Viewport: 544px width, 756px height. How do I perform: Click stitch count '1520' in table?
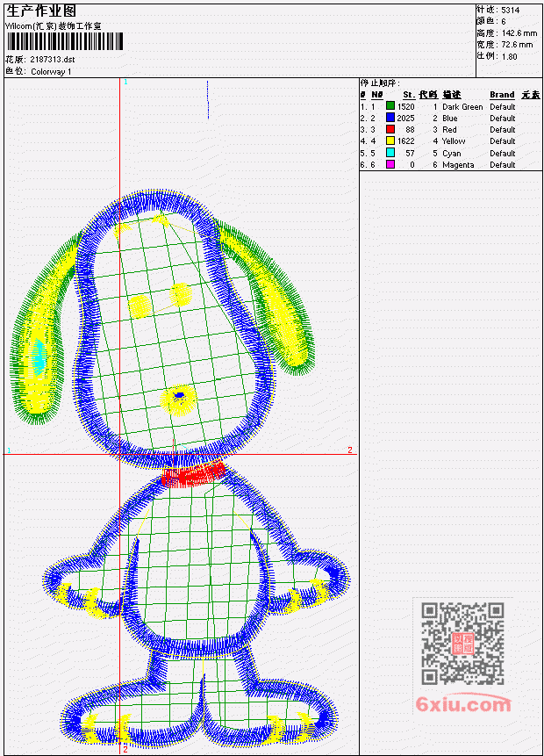click(405, 106)
